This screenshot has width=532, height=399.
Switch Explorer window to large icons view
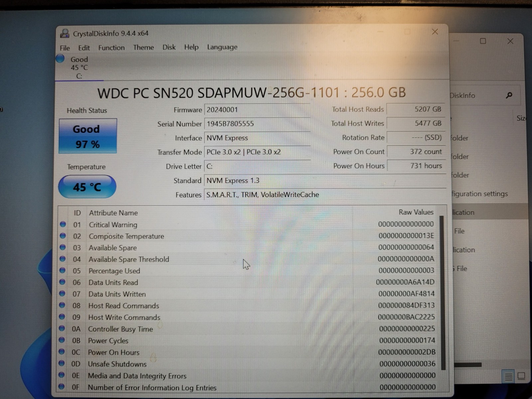click(521, 376)
